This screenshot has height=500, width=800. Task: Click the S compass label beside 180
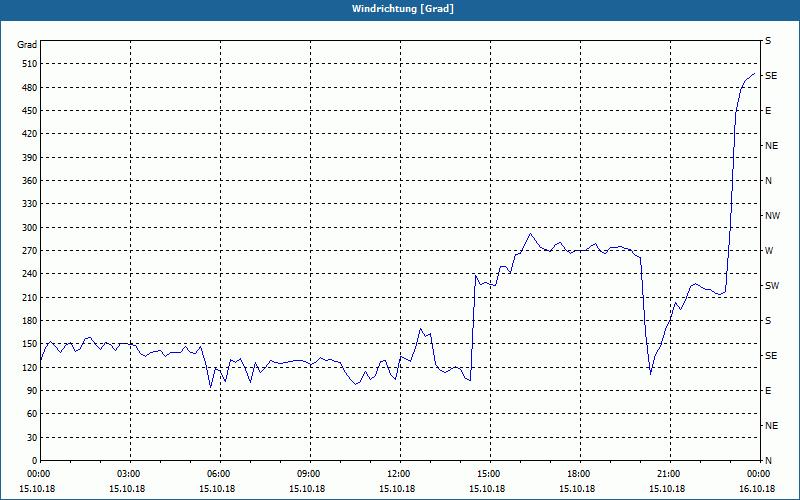pos(768,321)
